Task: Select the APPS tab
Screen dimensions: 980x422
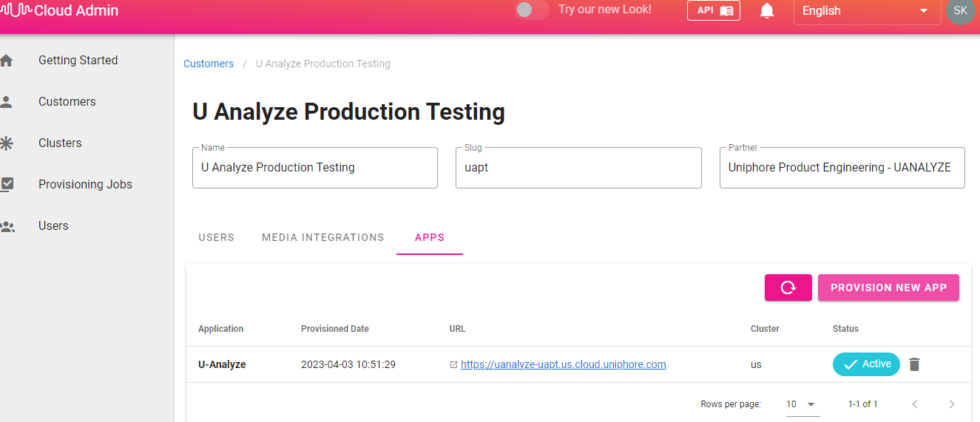Action: point(430,237)
